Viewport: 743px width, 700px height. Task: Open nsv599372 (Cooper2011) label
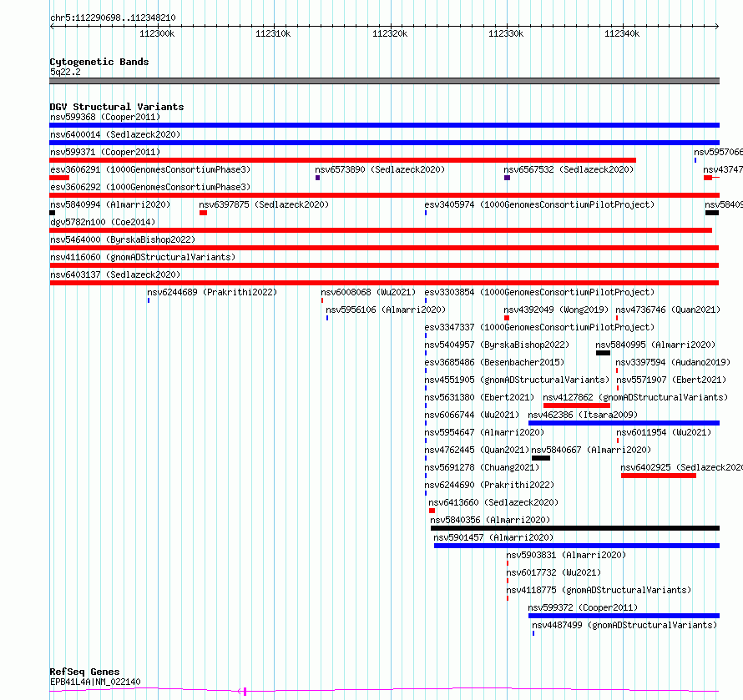click(x=583, y=607)
